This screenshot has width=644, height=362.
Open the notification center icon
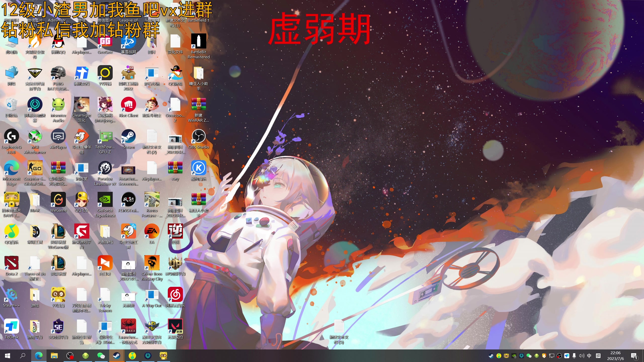634,356
